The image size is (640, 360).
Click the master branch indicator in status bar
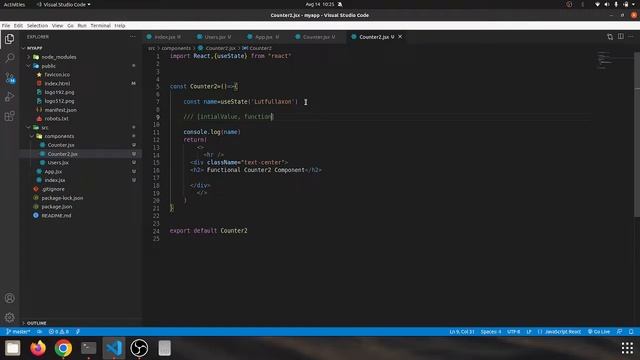pyautogui.click(x=18, y=331)
